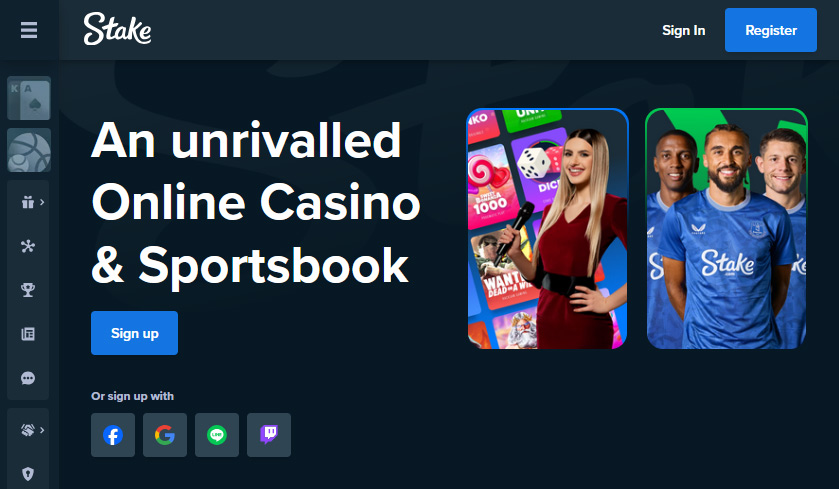Sign up with LINE
The image size is (839, 489).
(x=217, y=435)
